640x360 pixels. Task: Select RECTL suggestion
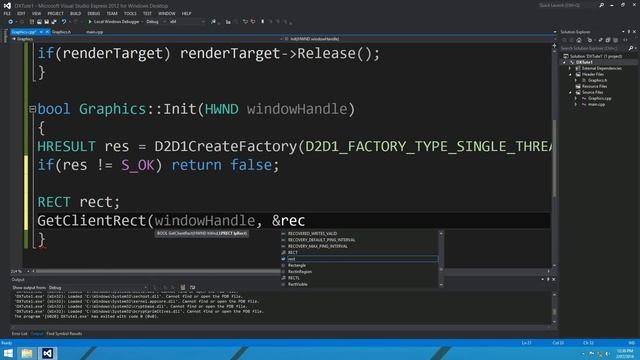pyautogui.click(x=293, y=278)
